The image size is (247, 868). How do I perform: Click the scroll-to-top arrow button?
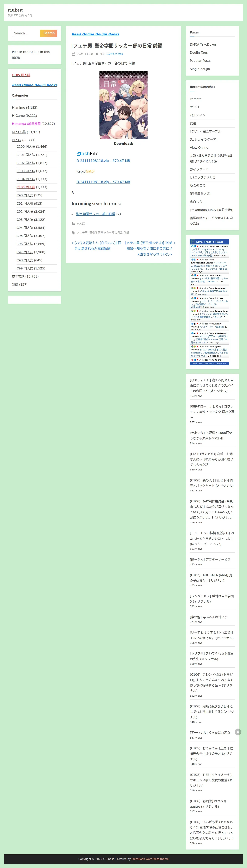point(238,731)
